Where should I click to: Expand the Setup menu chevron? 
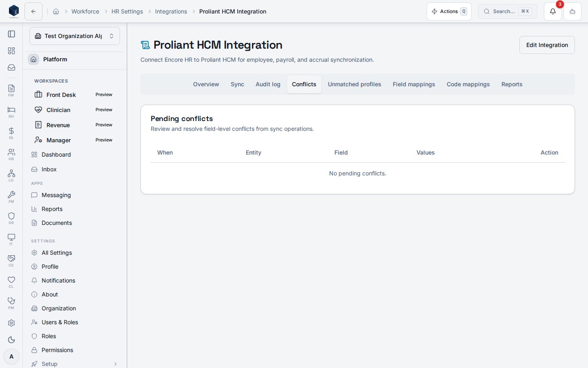[x=116, y=364]
